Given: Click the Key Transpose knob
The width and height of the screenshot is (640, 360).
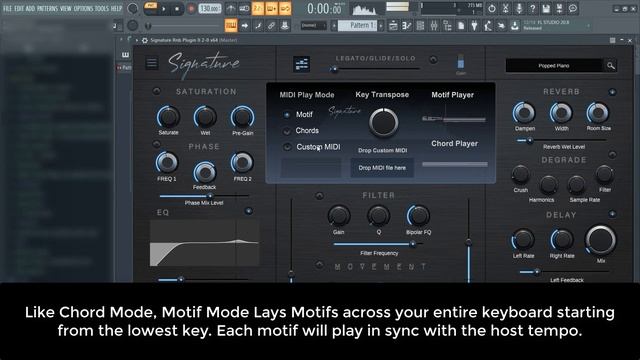Looking at the screenshot, I should [x=383, y=122].
